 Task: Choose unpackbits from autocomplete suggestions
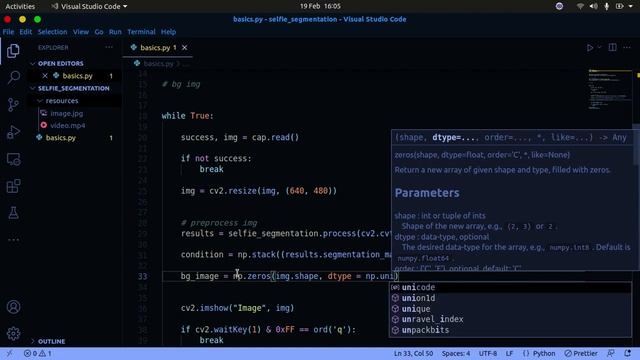(510, 330)
